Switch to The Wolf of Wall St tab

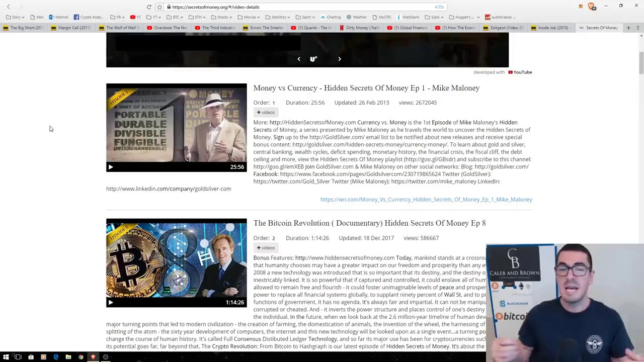[x=119, y=28]
